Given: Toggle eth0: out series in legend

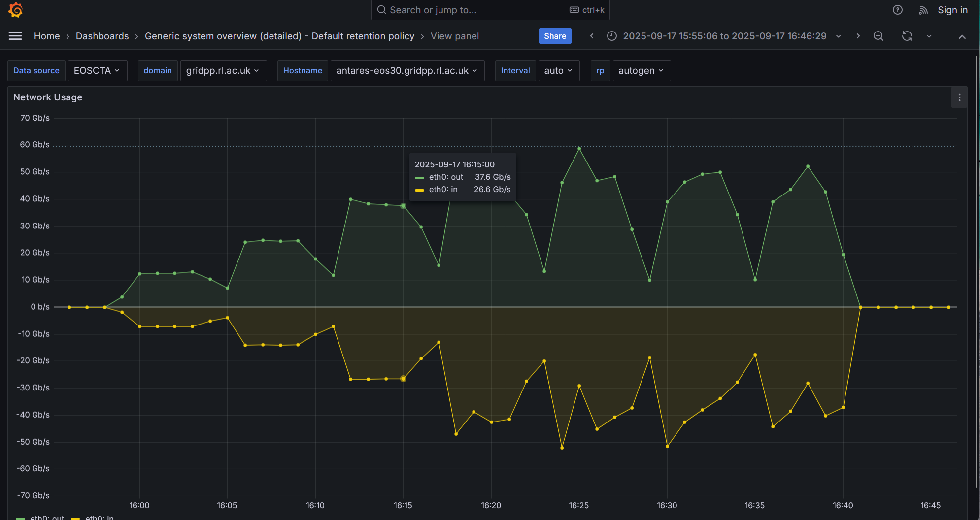Looking at the screenshot, I should (x=47, y=517).
